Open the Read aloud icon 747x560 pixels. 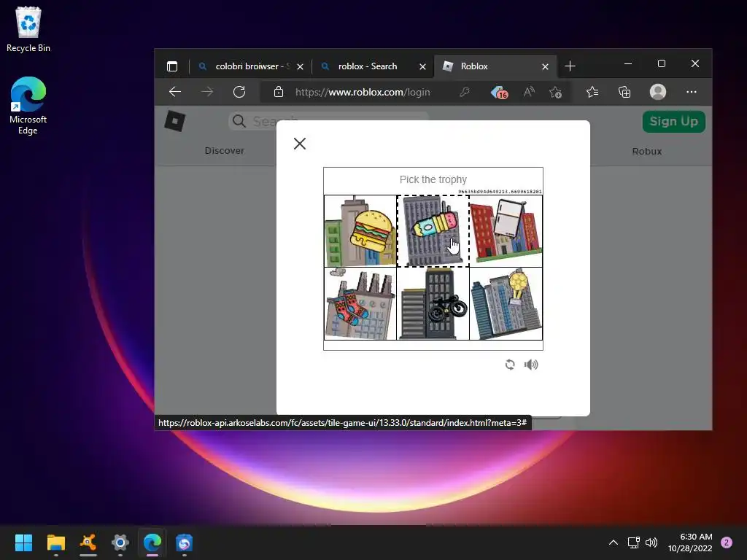(x=529, y=92)
